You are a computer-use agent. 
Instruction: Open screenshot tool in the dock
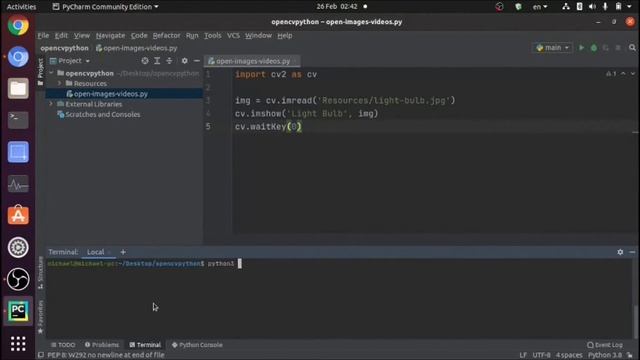pyautogui.click(x=18, y=152)
